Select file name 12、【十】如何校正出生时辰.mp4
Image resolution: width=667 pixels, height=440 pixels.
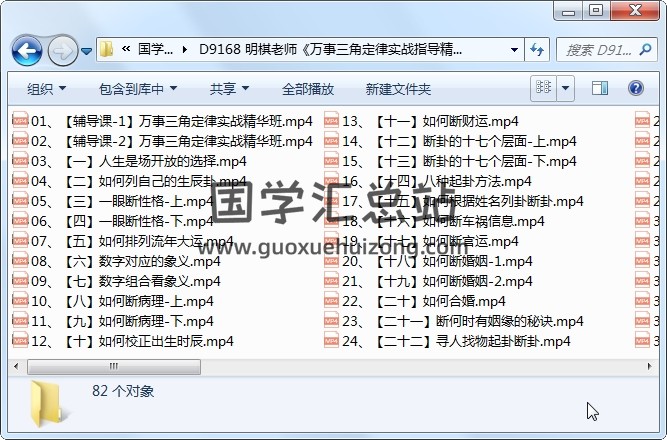point(132,341)
